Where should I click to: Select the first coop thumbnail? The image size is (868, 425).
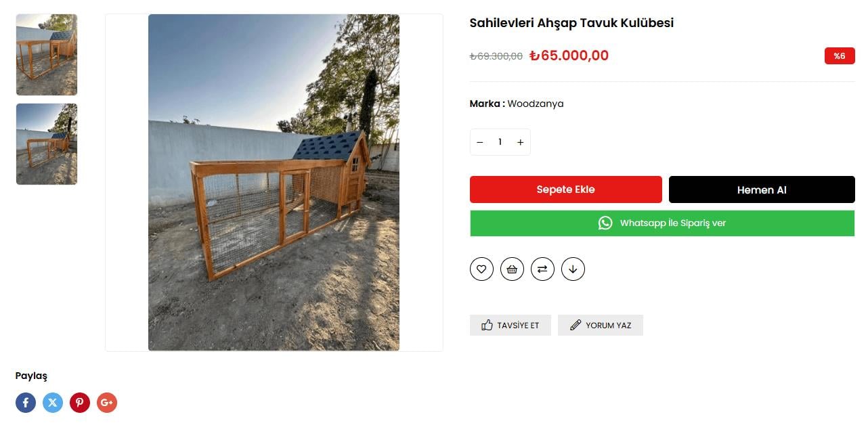pyautogui.click(x=47, y=55)
